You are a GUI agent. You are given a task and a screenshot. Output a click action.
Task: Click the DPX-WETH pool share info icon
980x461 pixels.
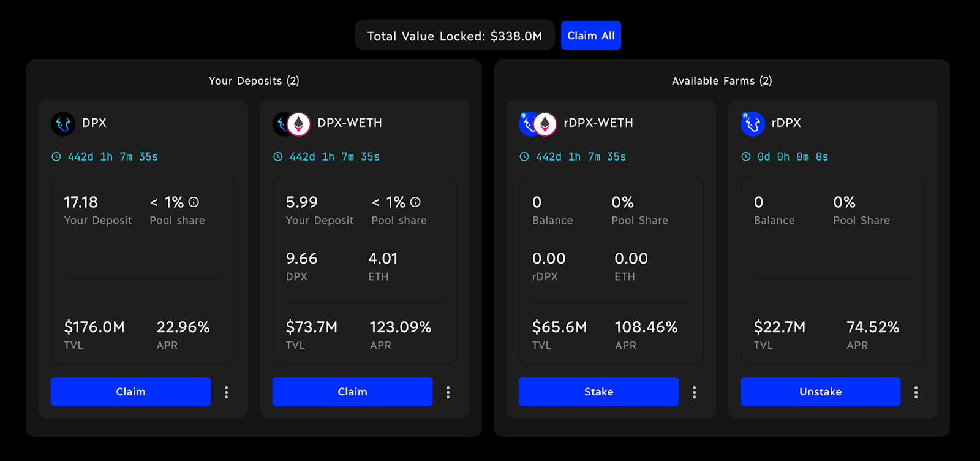tap(415, 202)
